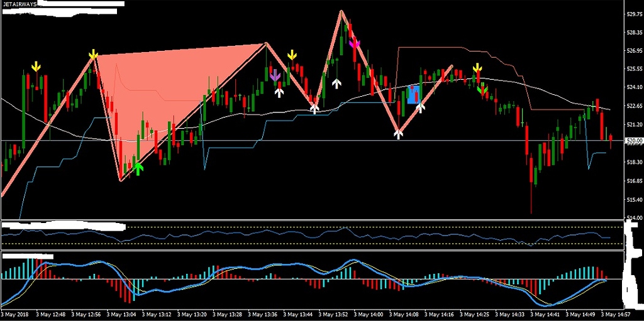Select the 3 May 13:36 time label
Screen dimensions: 644x321
(262, 313)
